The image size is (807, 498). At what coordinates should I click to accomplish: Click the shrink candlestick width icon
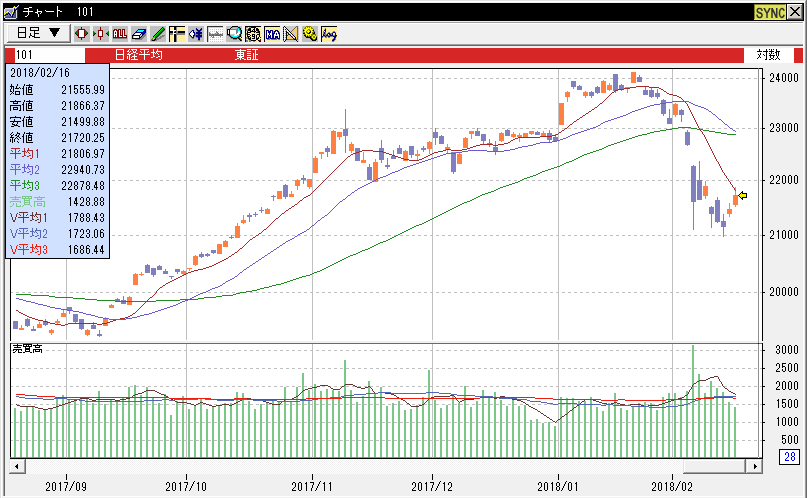(x=101, y=34)
